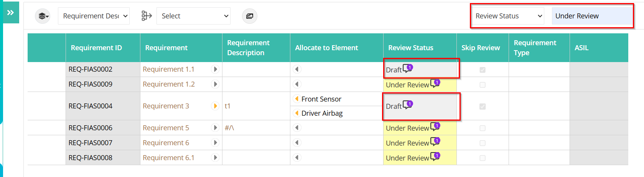Open comment bubble for REQ-FIAS0008 status
Screen dimensions: 644x177
coord(435,157)
